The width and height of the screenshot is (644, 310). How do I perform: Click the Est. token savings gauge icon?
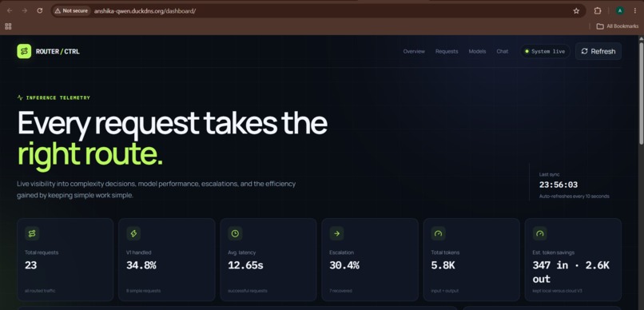point(539,233)
